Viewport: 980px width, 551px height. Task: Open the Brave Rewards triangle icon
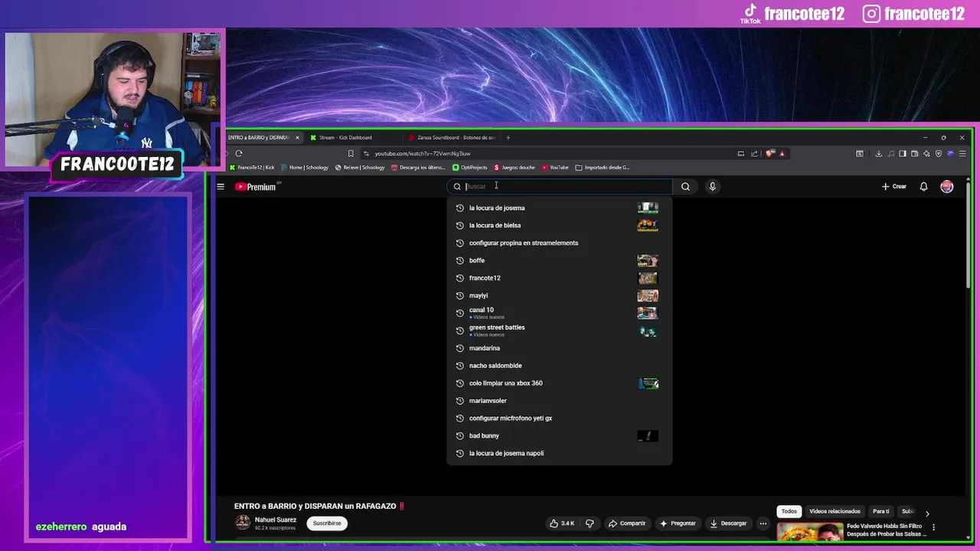[x=782, y=153]
